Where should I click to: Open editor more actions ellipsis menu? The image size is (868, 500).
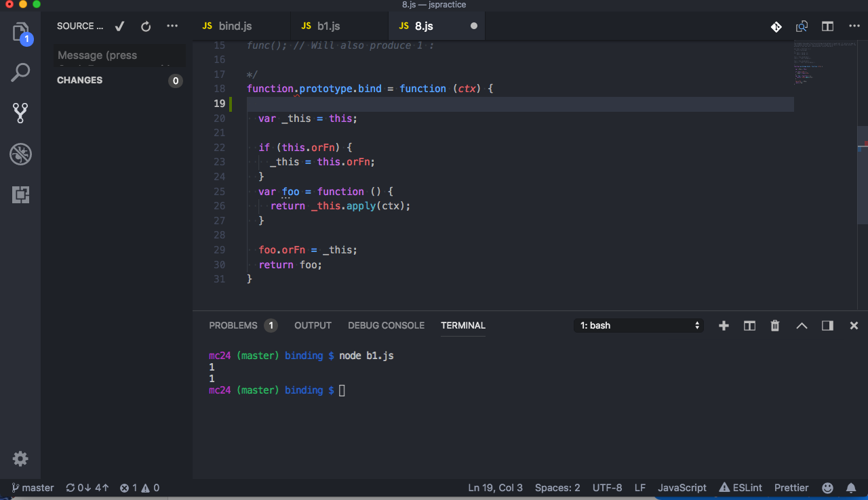(x=854, y=26)
